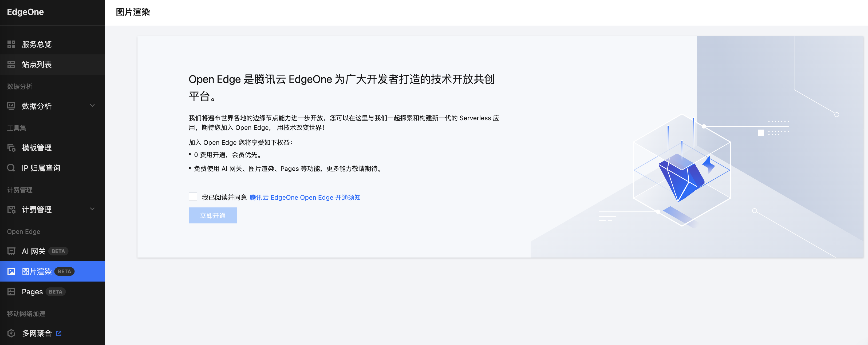The image size is (868, 345).
Task: Click the 立即开通 button
Action: pyautogui.click(x=213, y=215)
